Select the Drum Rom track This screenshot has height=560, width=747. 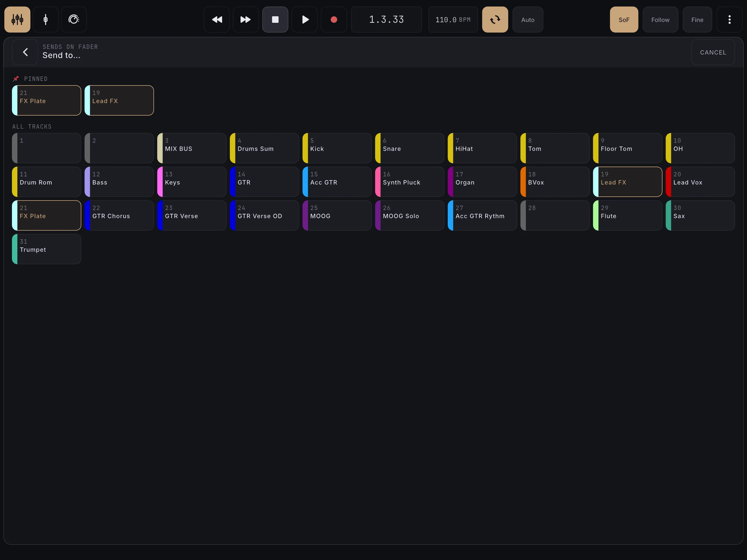[47, 182]
